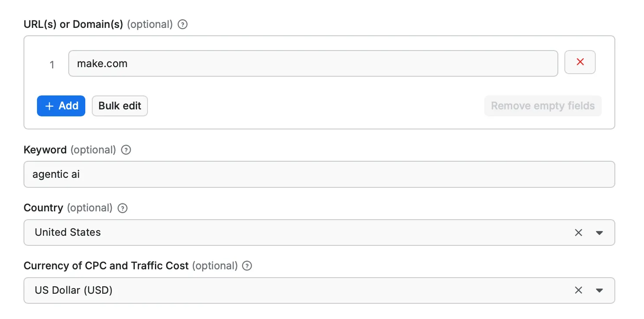Click into the agentic ai keyword field
This screenshot has width=644, height=319.
coord(319,174)
